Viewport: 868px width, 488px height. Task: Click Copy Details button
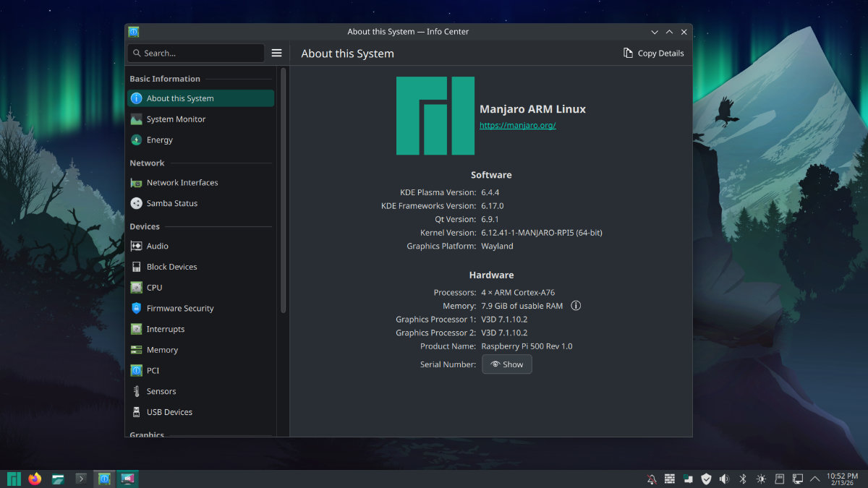(x=654, y=53)
